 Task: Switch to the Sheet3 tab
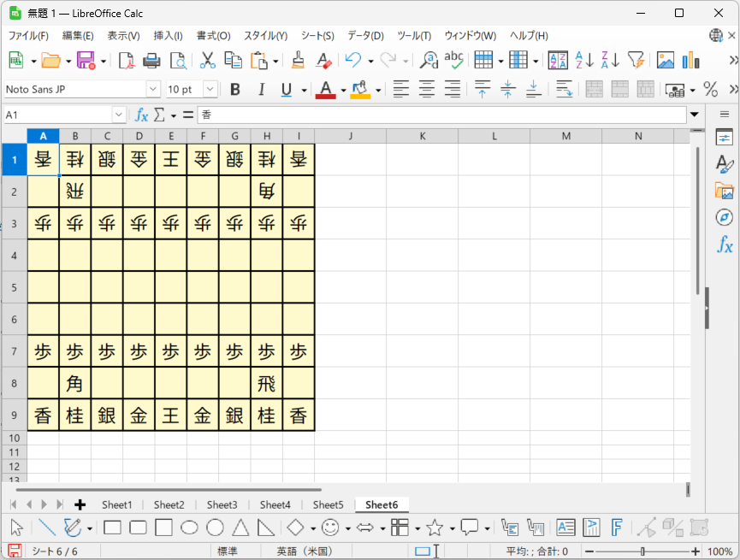(x=222, y=504)
